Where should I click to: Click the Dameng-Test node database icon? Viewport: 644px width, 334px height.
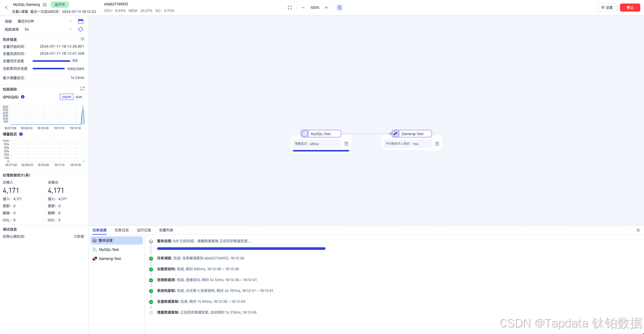(395, 134)
